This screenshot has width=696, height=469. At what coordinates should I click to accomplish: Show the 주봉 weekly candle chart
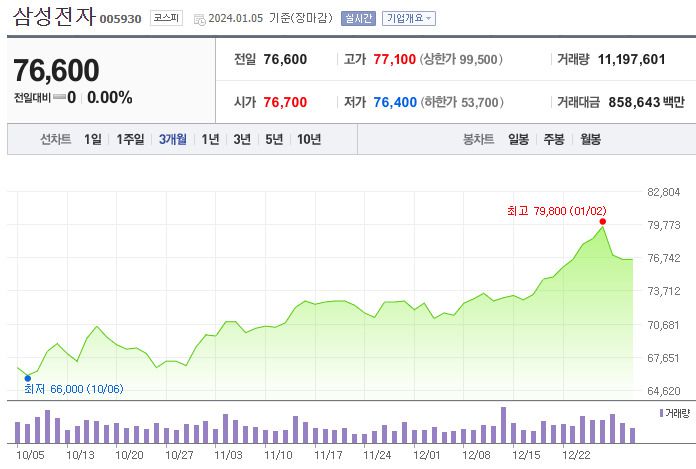click(x=554, y=139)
